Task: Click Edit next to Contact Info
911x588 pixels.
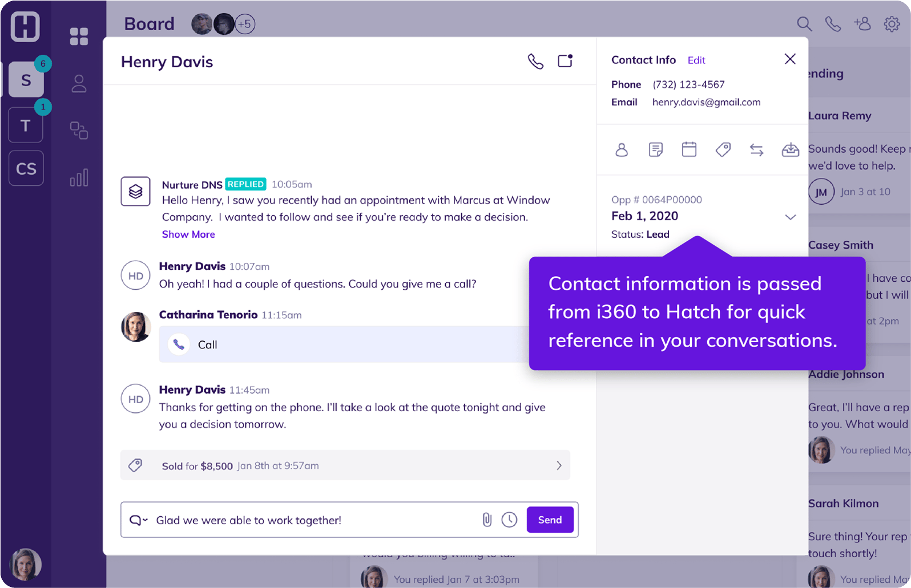Action: click(696, 60)
